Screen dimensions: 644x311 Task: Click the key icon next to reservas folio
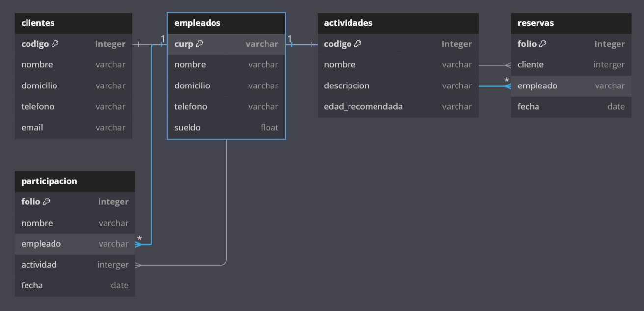[x=542, y=44]
